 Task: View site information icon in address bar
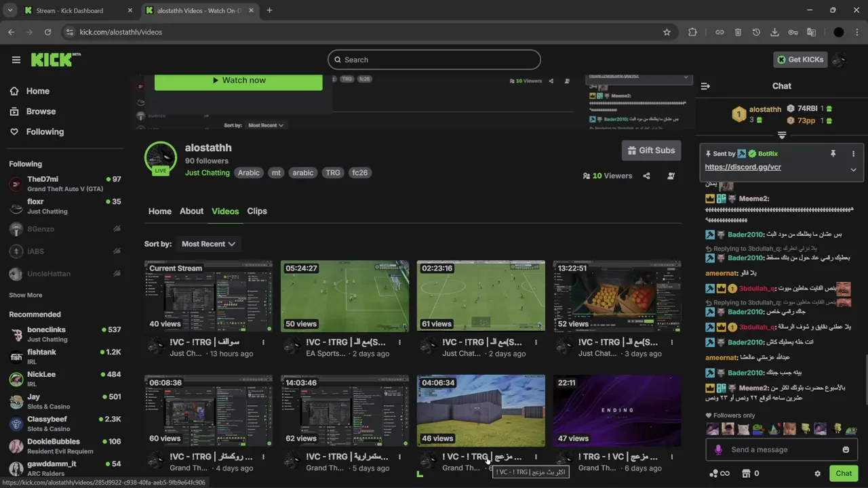tap(68, 32)
